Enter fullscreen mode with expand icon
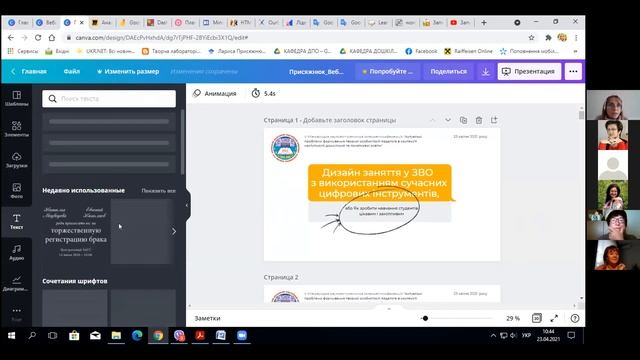The width and height of the screenshot is (640, 360). [554, 318]
